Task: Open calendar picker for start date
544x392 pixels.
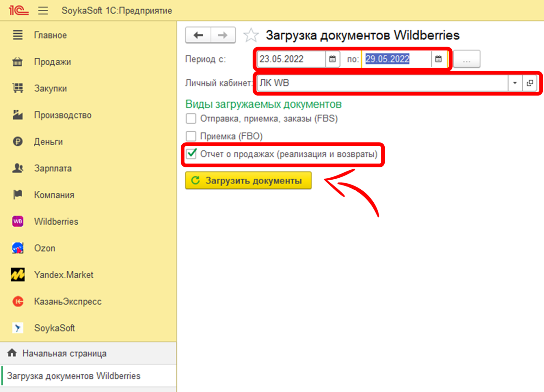Action: (x=333, y=59)
